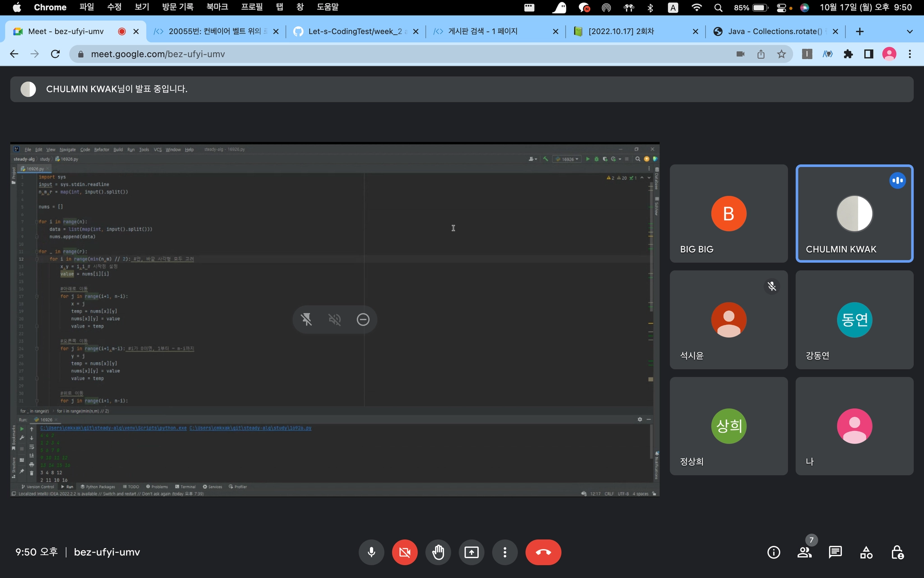Select the CHULMIN KWAK participant tile
924x578 pixels.
click(854, 214)
